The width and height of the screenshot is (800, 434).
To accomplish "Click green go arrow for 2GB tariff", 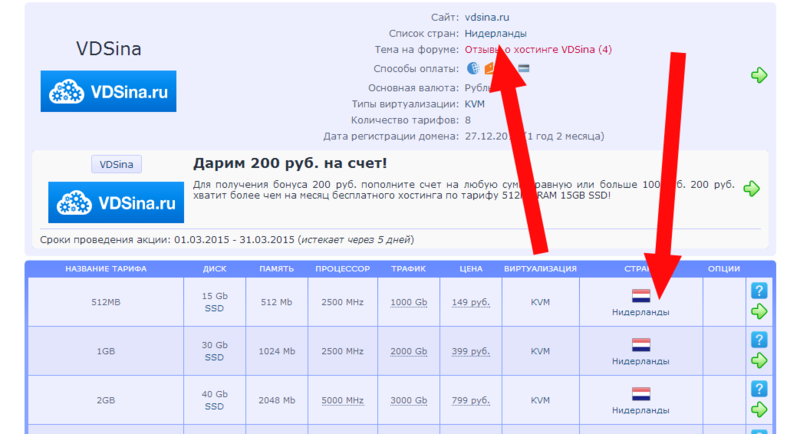I will pyautogui.click(x=759, y=409).
